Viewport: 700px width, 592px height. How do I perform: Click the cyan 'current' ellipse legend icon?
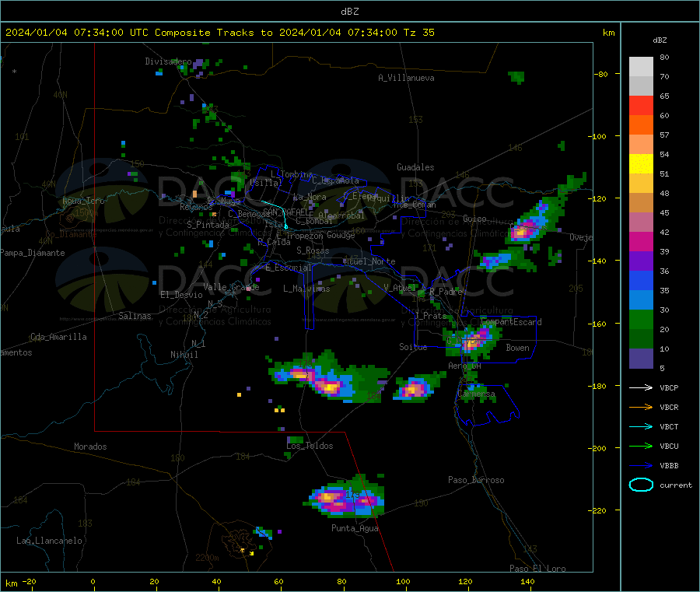641,485
